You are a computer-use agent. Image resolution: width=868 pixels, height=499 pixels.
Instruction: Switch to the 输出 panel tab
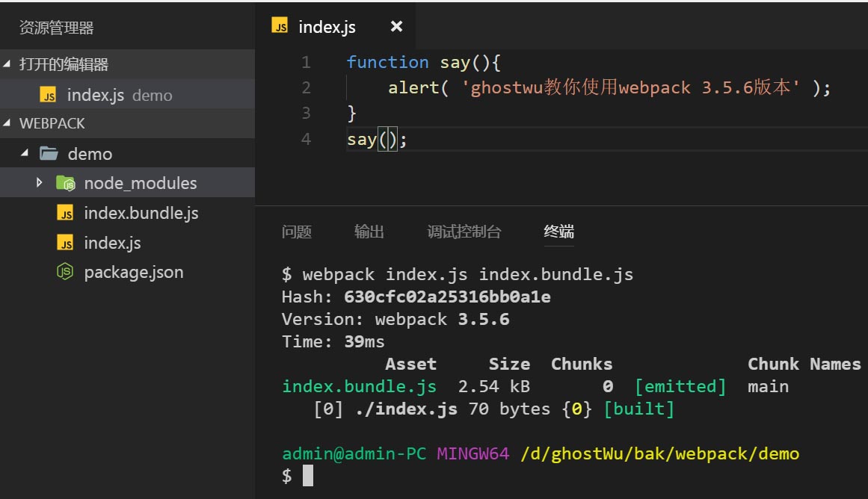[x=369, y=232]
